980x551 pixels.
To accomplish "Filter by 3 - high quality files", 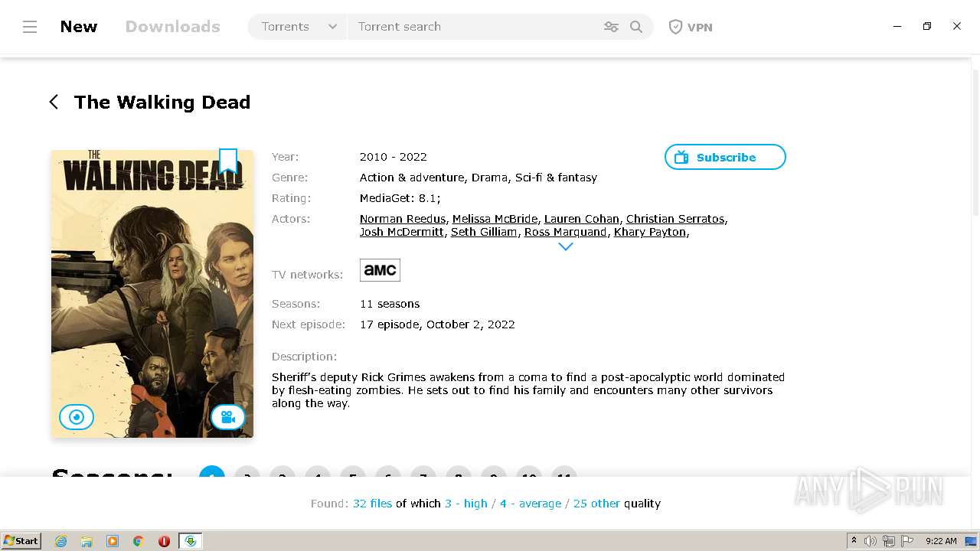I will [x=466, y=504].
